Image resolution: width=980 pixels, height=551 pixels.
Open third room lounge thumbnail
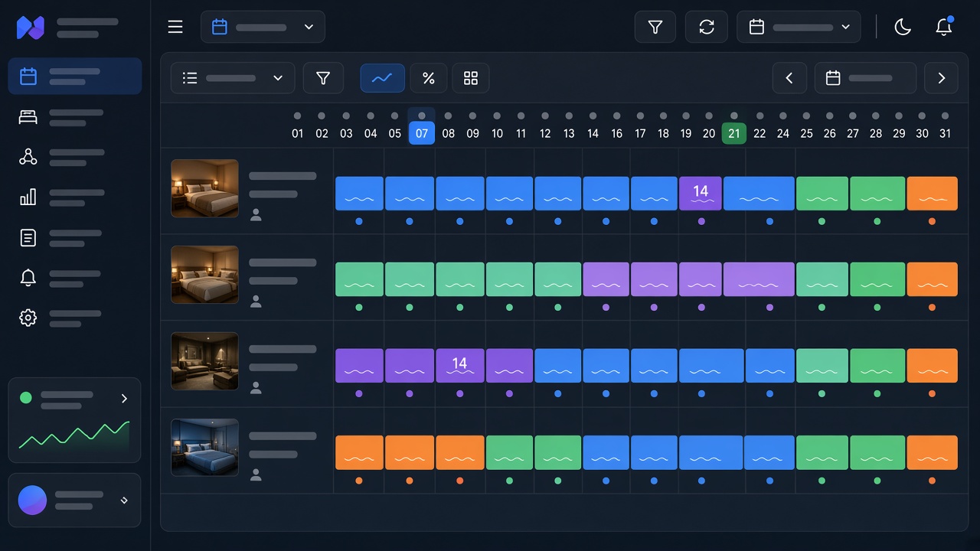pyautogui.click(x=204, y=361)
